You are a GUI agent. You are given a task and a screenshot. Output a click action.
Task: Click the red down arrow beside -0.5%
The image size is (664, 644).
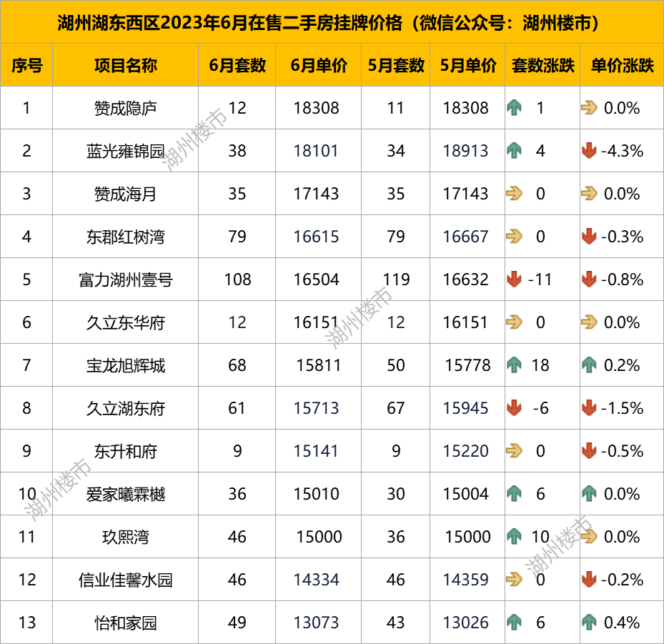pos(589,451)
